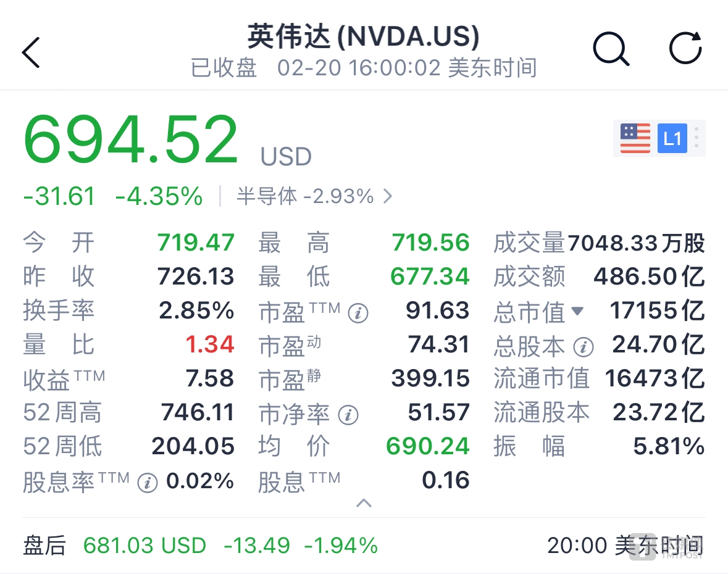
Task: Click the blue L1 quote-level badge
Action: click(672, 138)
